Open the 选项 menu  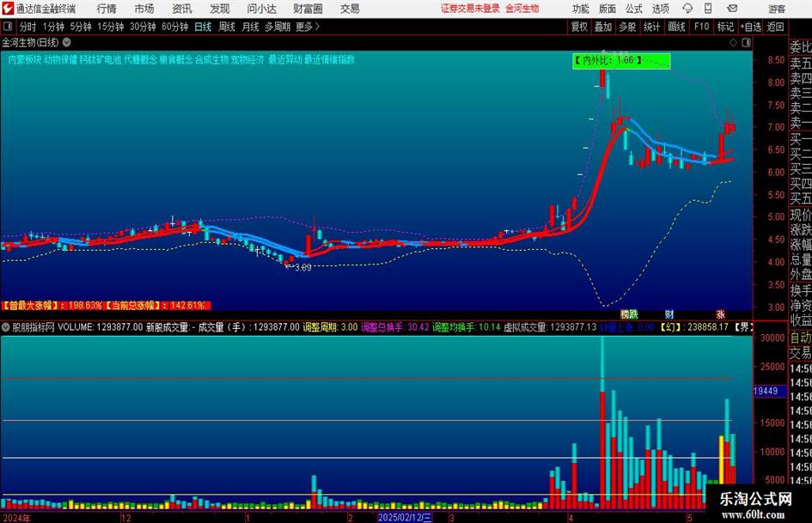pyautogui.click(x=660, y=9)
